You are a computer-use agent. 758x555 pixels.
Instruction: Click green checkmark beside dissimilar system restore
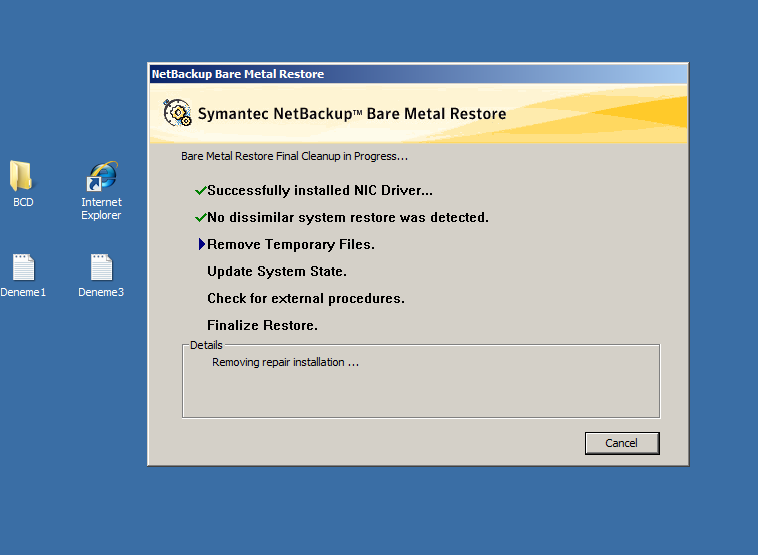point(201,218)
